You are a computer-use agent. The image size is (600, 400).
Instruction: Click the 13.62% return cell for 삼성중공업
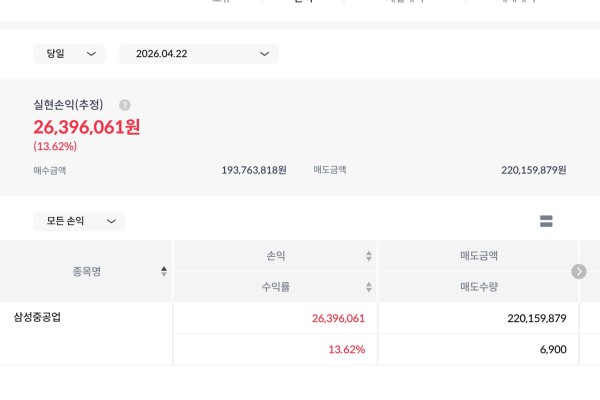(346, 350)
